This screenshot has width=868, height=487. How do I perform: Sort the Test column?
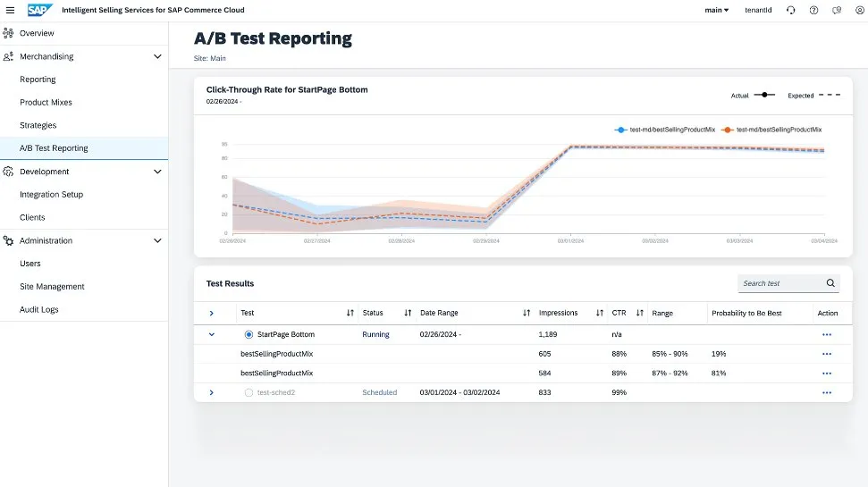[x=350, y=313]
